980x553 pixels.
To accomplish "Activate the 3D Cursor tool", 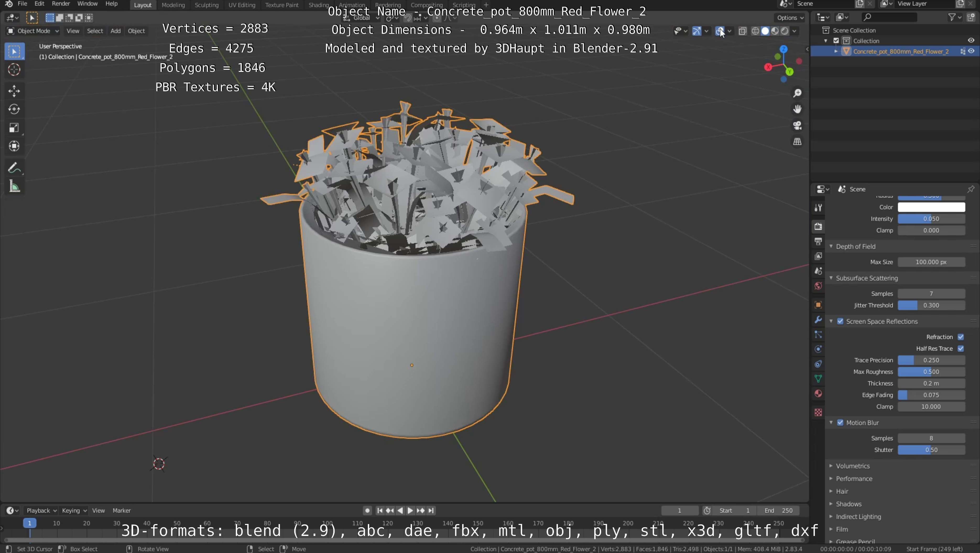I will [14, 70].
